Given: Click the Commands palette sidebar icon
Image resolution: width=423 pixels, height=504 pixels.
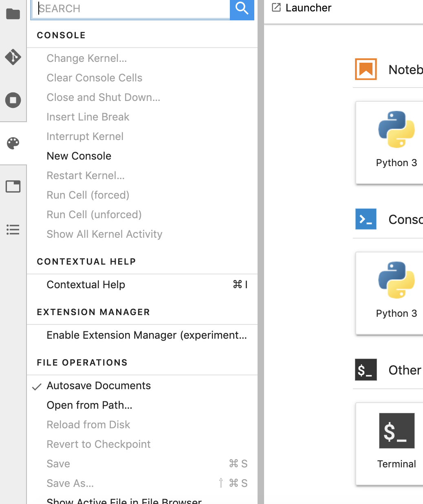Looking at the screenshot, I should tap(13, 143).
